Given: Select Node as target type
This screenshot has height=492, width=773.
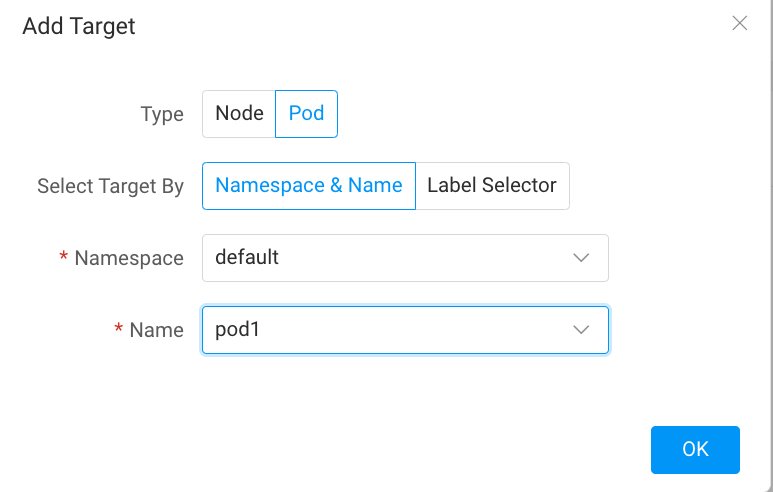Looking at the screenshot, I should click(239, 114).
